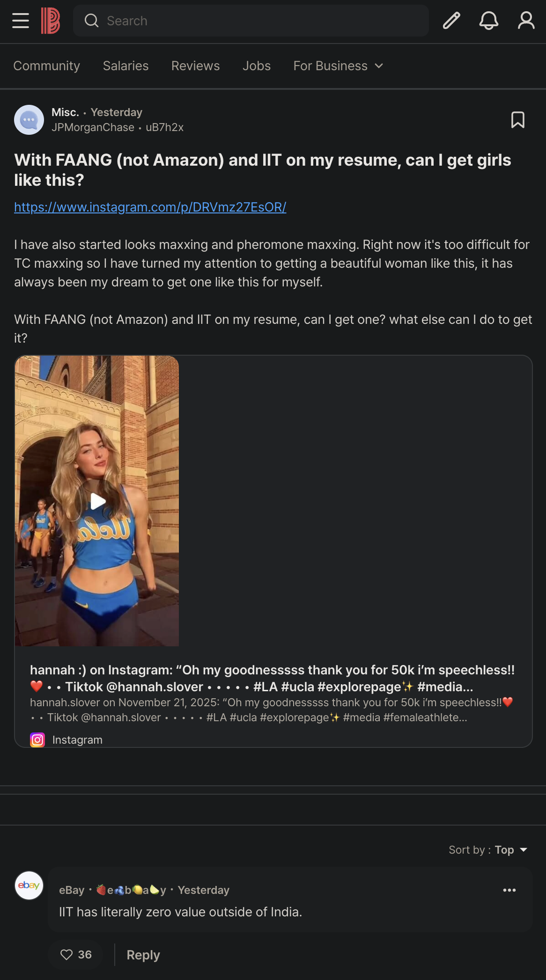Play the embedded Instagram video
546x980 pixels.
click(x=97, y=501)
